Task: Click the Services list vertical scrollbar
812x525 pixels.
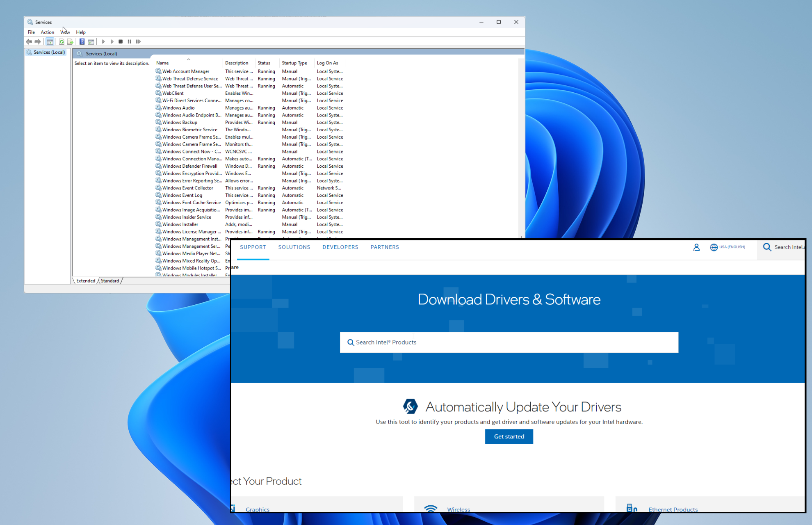Action: pyautogui.click(x=521, y=148)
